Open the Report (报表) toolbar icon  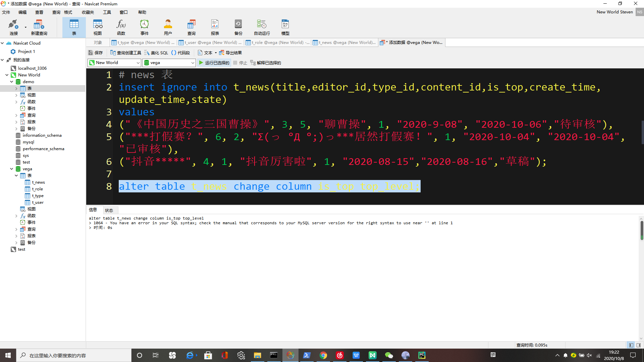coord(215,27)
